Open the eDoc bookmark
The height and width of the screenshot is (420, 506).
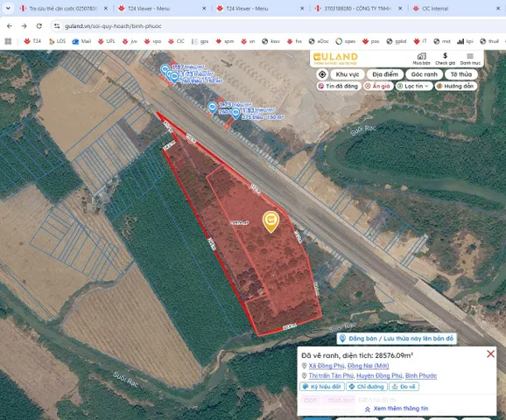[319, 41]
